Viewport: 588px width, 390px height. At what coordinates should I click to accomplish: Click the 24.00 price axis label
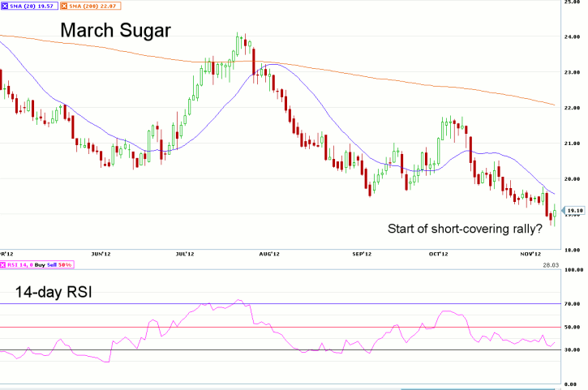574,36
